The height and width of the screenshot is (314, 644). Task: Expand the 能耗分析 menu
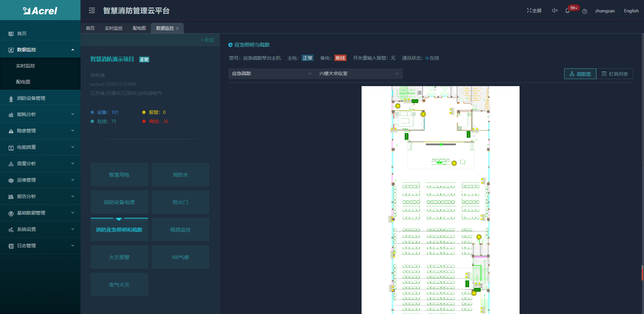40,114
